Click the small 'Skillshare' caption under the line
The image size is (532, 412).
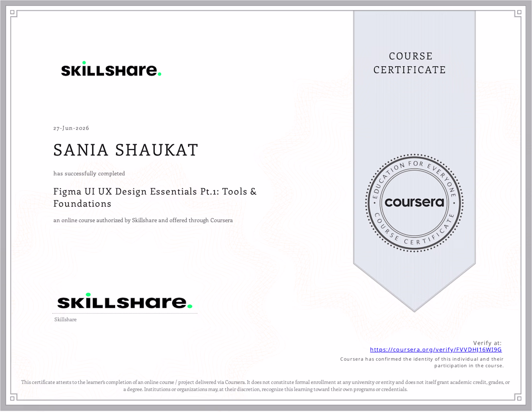65,320
